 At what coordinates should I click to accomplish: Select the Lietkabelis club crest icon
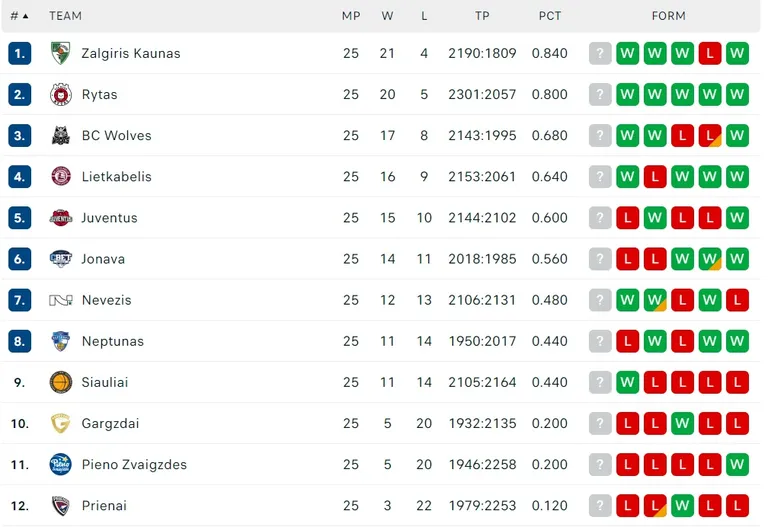point(61,176)
